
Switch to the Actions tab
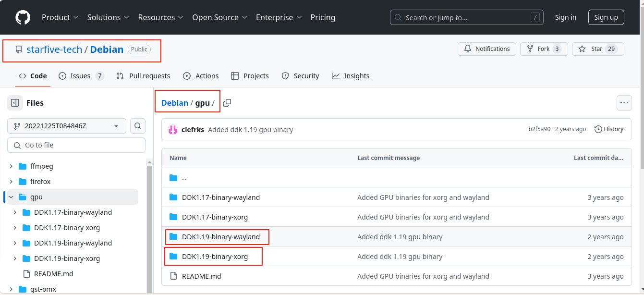point(201,76)
